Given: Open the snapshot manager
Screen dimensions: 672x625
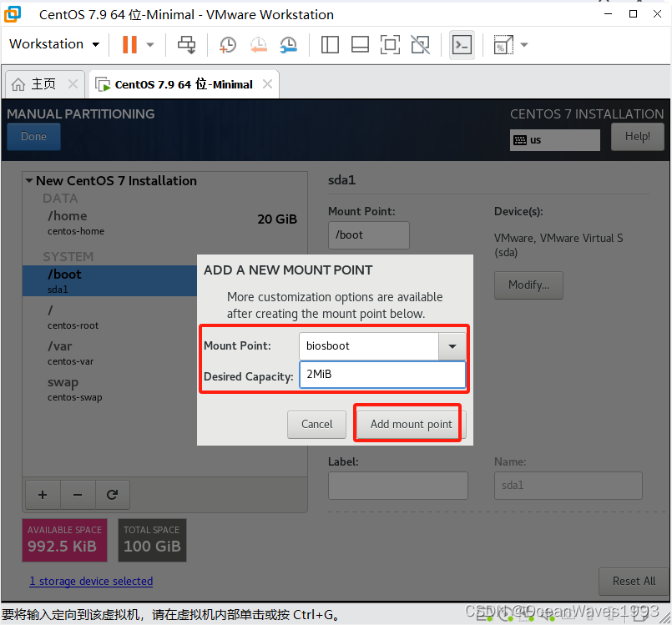Looking at the screenshot, I should coord(289,44).
